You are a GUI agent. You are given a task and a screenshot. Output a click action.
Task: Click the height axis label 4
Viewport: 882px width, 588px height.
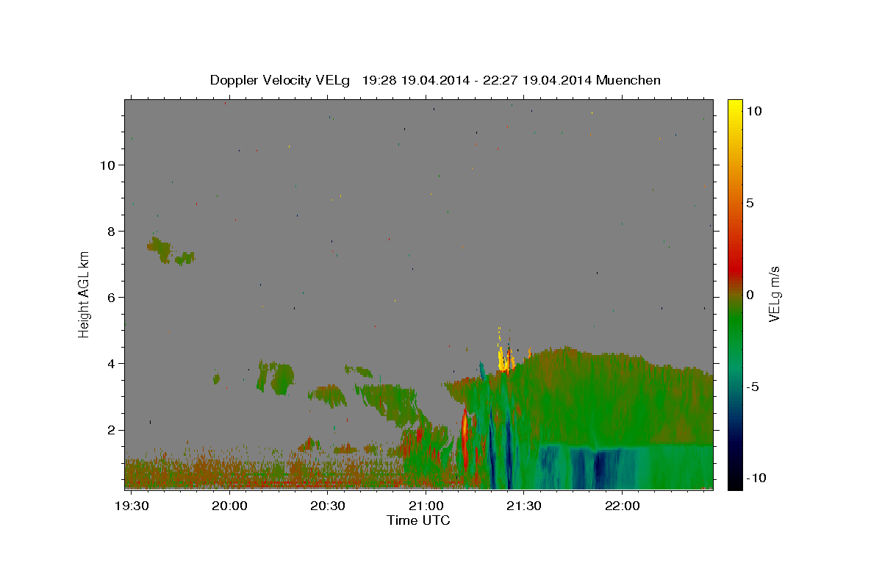coord(112,363)
